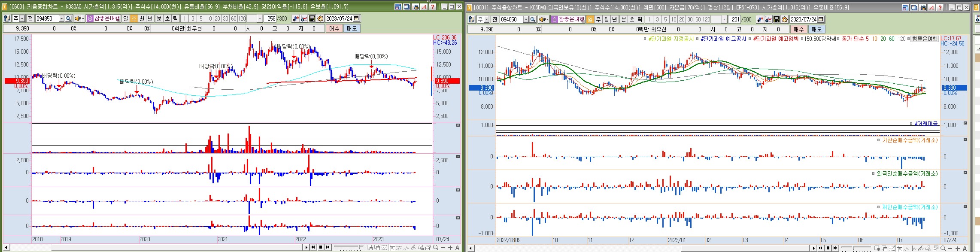The image size is (980, 252).
Task: Click plus zoom-in icon in right chart bottom bar
Action: 958,248
